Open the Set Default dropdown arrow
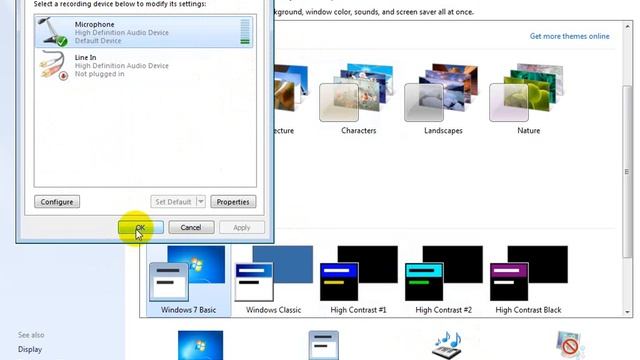Image resolution: width=640 pixels, height=360 pixels. coord(201,202)
